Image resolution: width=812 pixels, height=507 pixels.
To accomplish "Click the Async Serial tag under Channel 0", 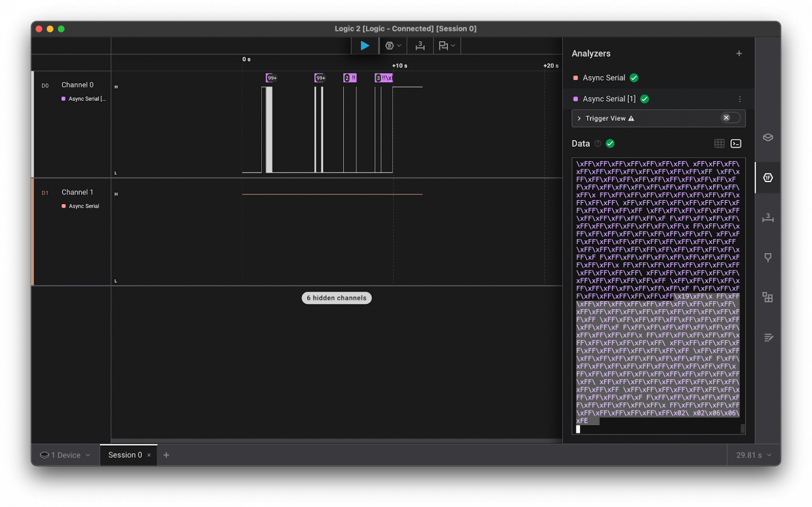I will point(84,99).
